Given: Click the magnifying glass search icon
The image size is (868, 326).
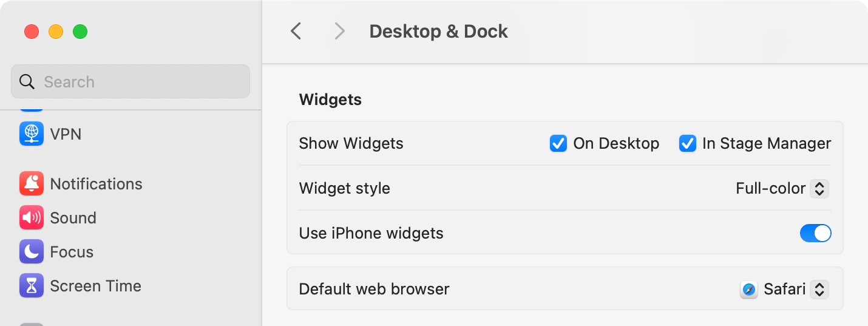Looking at the screenshot, I should pos(27,82).
